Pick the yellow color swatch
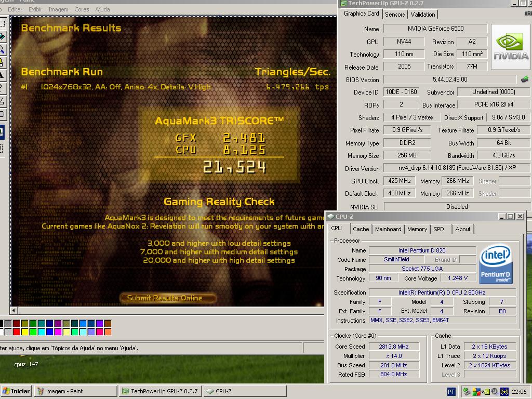The height and width of the screenshot is (399, 532). [25, 331]
